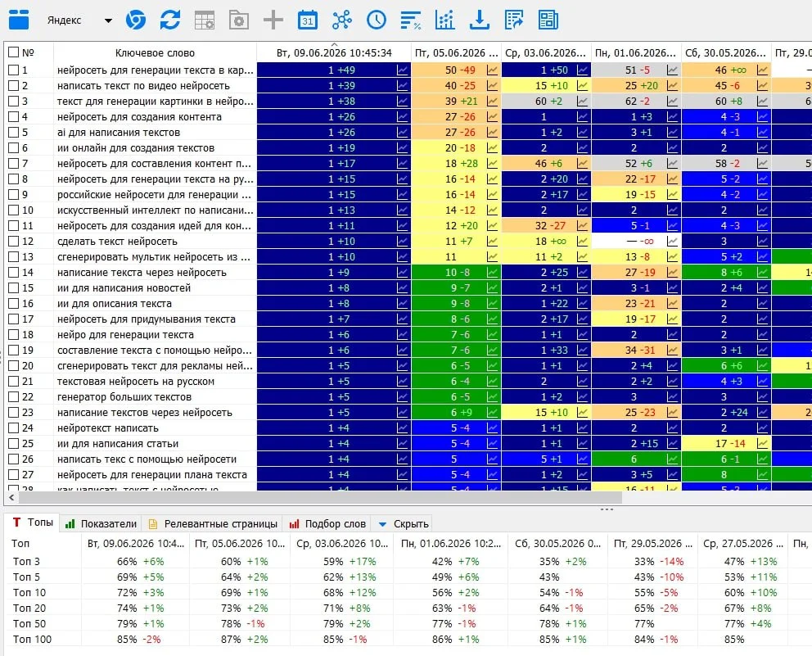Switch to the Показатели tab
The image size is (812, 656).
101,524
